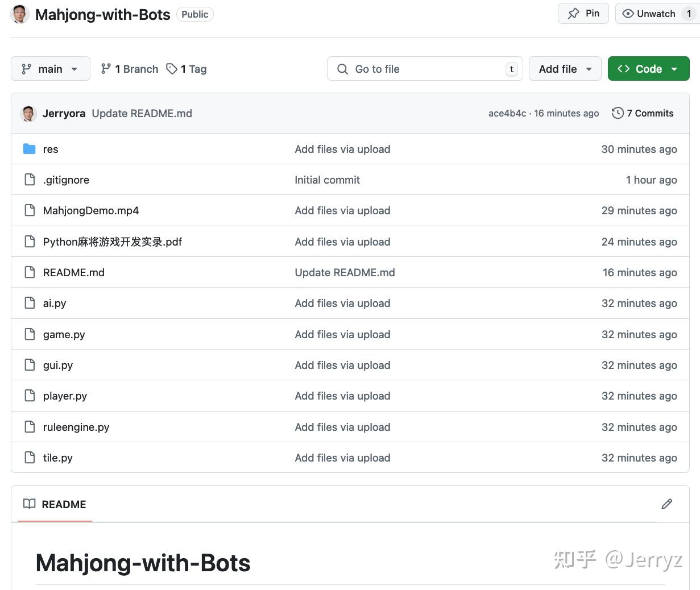Open the green Code dropdown
The width and height of the screenshot is (700, 590).
[x=648, y=69]
